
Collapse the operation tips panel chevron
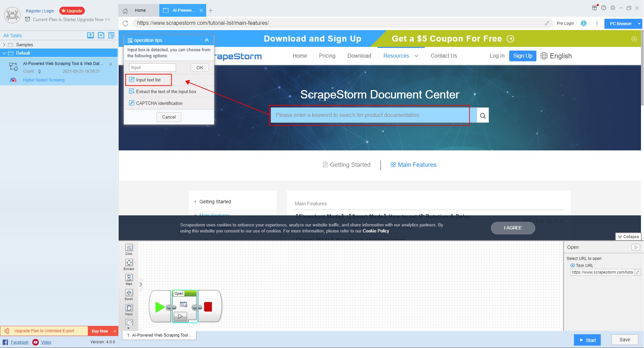pos(207,40)
